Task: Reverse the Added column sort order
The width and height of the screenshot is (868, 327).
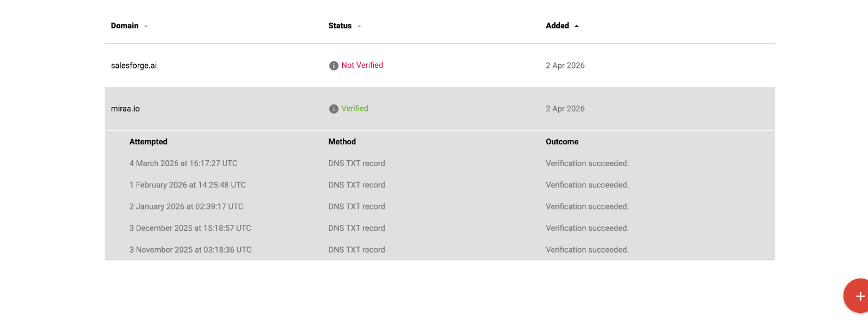Action: pyautogui.click(x=557, y=26)
